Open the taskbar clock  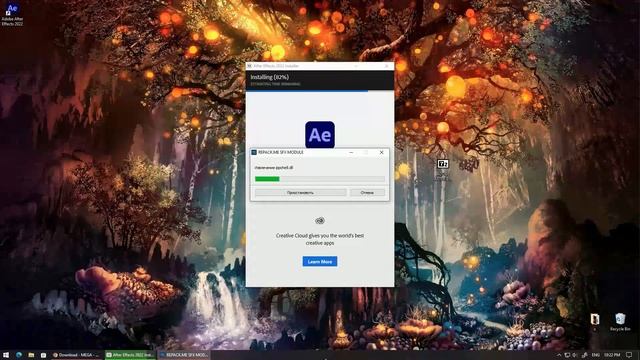click(612, 355)
